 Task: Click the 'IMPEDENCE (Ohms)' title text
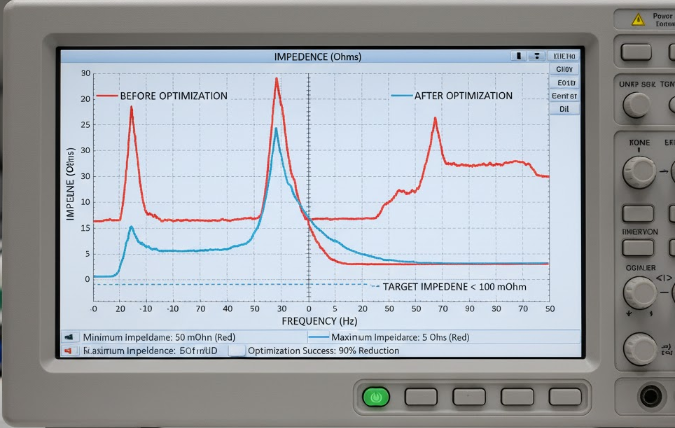pyautogui.click(x=318, y=56)
